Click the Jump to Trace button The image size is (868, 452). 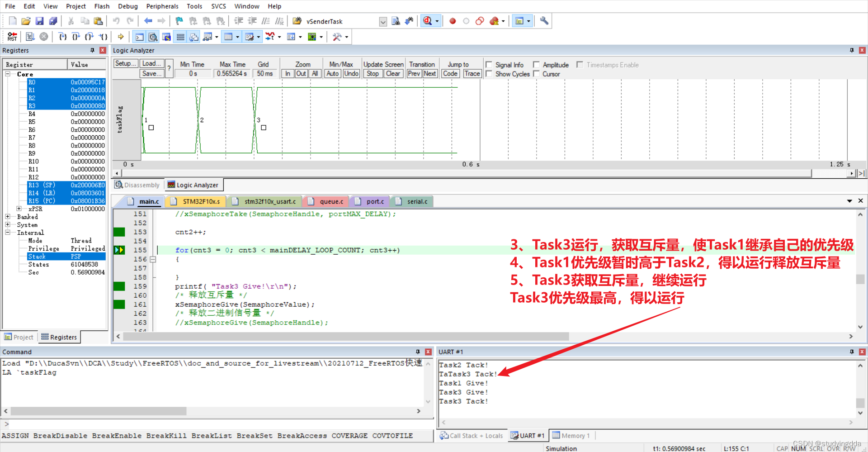[x=472, y=73]
